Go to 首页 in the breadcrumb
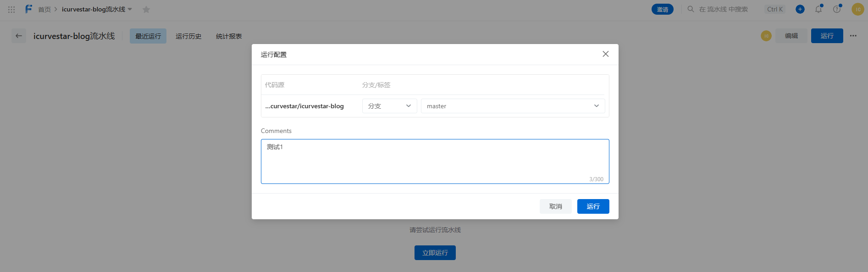Image resolution: width=868 pixels, height=272 pixels. click(x=44, y=10)
